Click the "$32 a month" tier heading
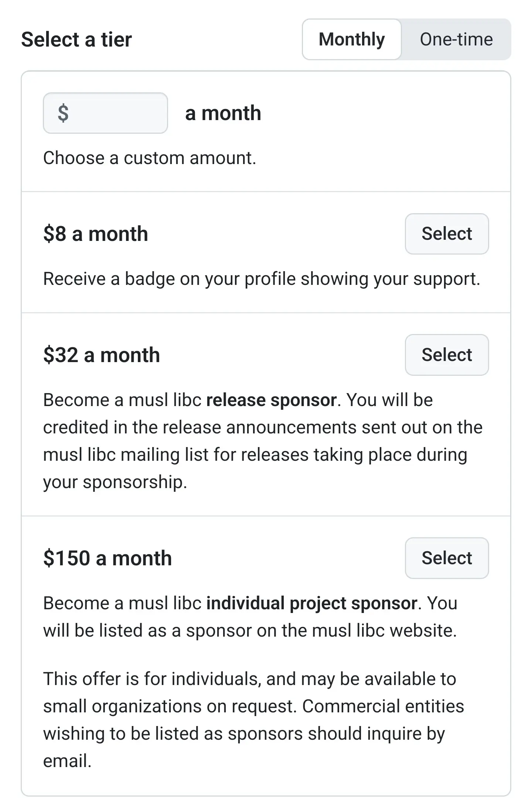The height and width of the screenshot is (804, 532). click(102, 355)
